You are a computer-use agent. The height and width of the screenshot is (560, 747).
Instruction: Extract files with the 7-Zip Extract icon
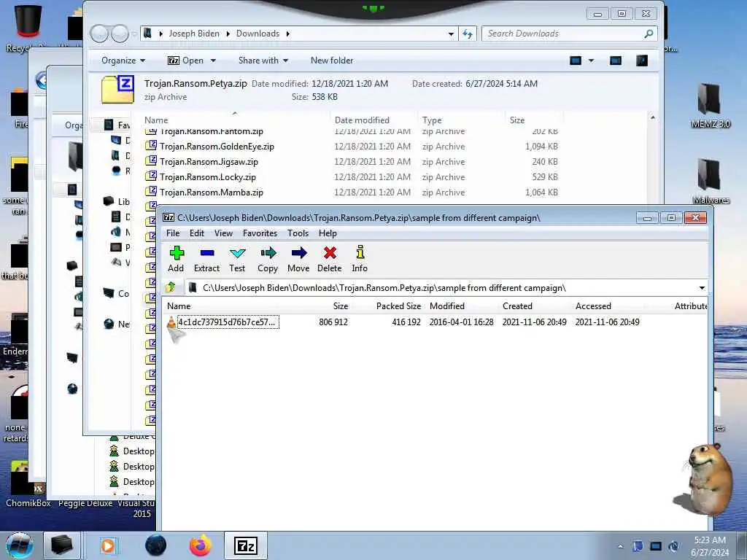tap(206, 259)
